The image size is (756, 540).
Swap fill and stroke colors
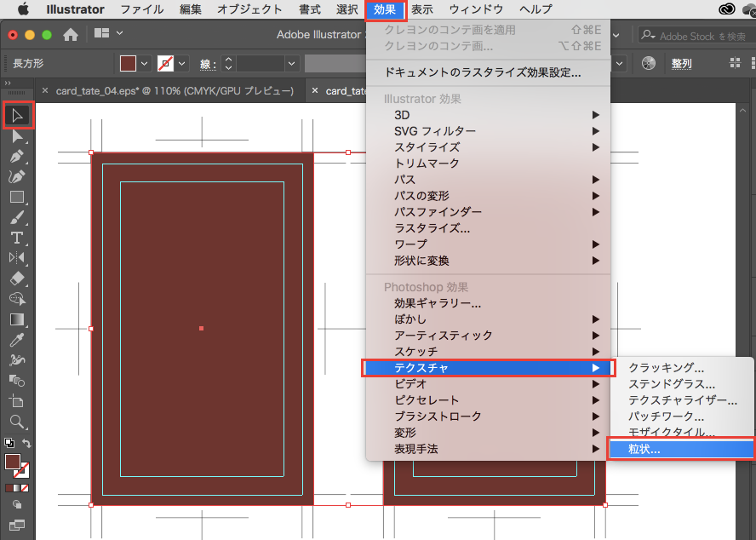[x=27, y=443]
